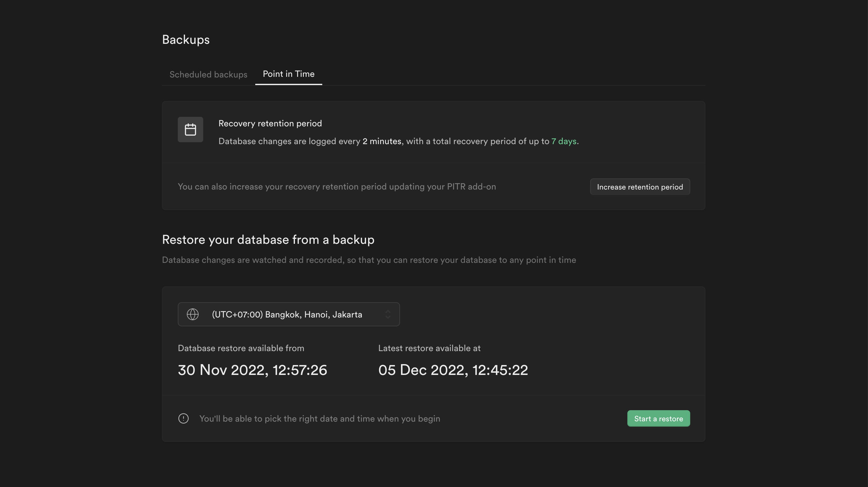Click the Latest restore available at timestamp

453,370
